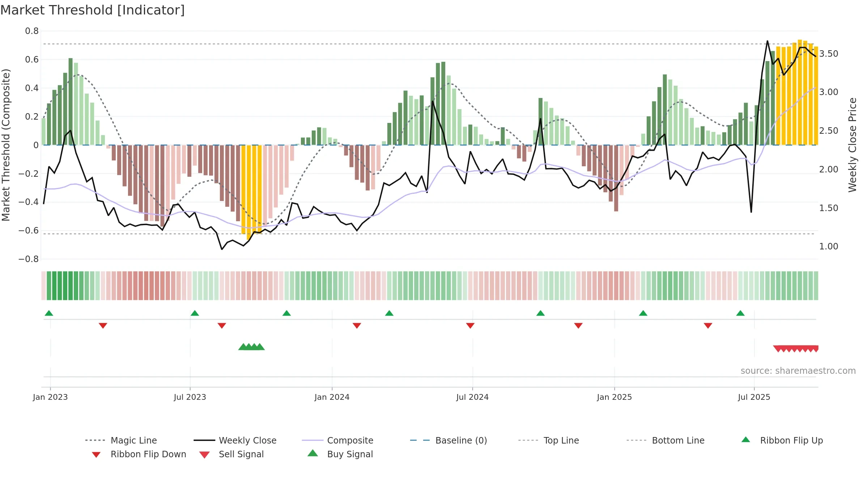Click the Jan 2023 x-axis label
The height and width of the screenshot is (488, 868).
point(50,397)
